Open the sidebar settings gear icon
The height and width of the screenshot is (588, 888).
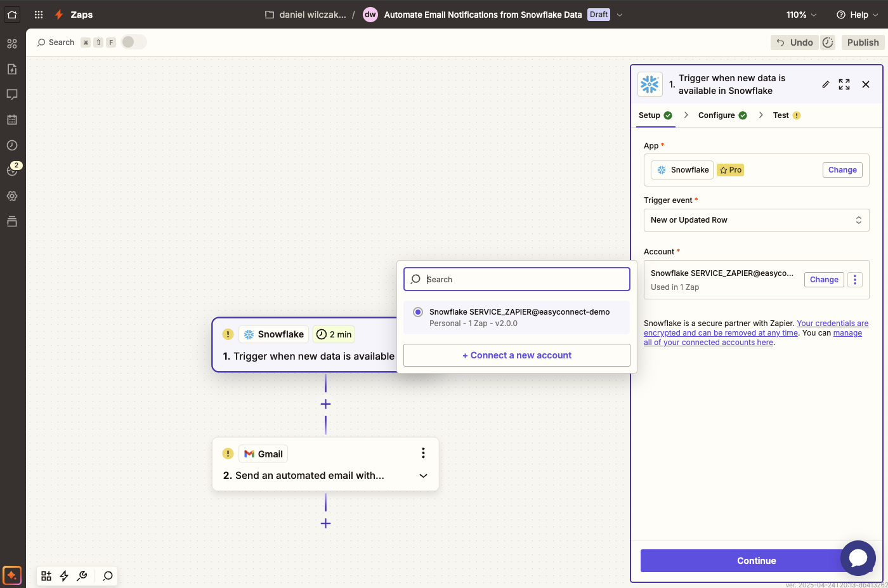tap(12, 196)
